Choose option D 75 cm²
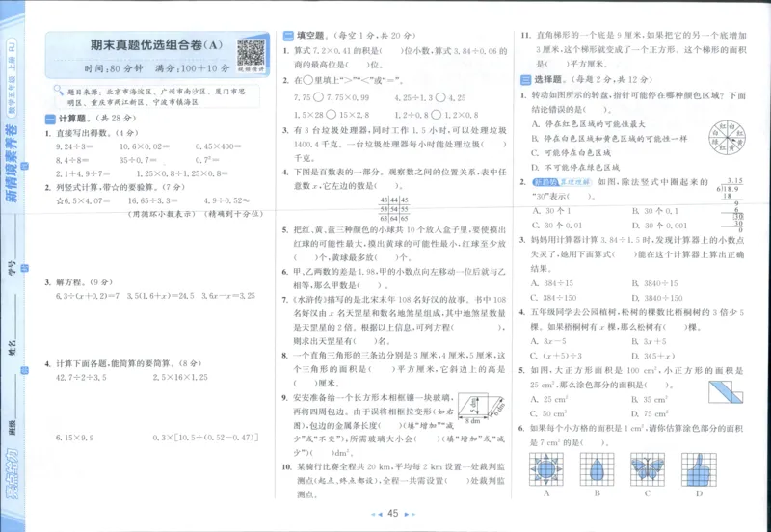This screenshot has height=532, width=771. click(x=650, y=413)
